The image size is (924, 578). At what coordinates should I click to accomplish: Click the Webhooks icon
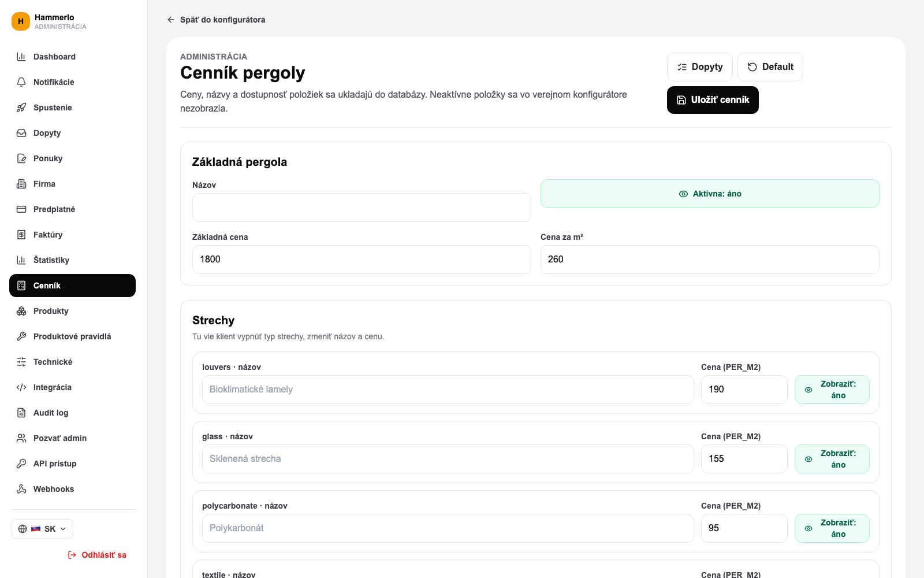(21, 489)
